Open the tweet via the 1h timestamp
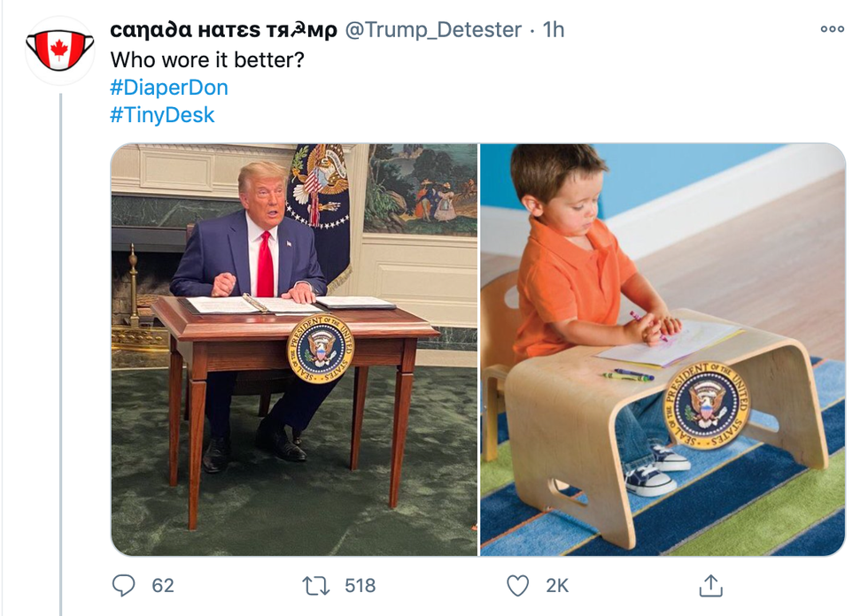Image resolution: width=868 pixels, height=616 pixels. 553,29
